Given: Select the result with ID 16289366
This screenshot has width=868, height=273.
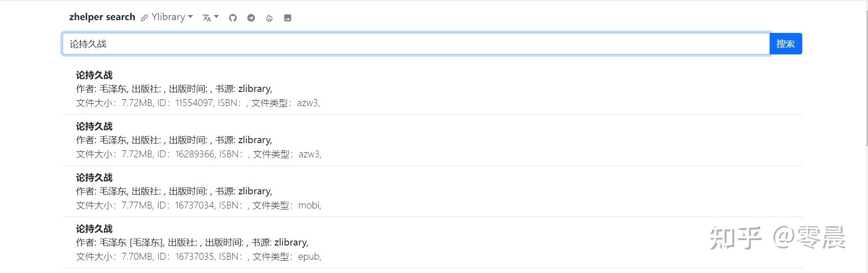Looking at the screenshot, I should (195, 154).
